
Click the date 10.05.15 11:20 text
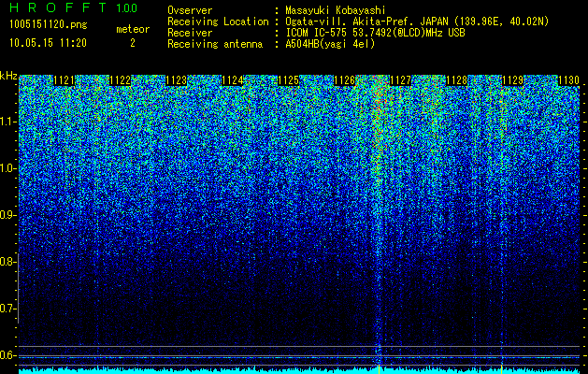coord(49,43)
